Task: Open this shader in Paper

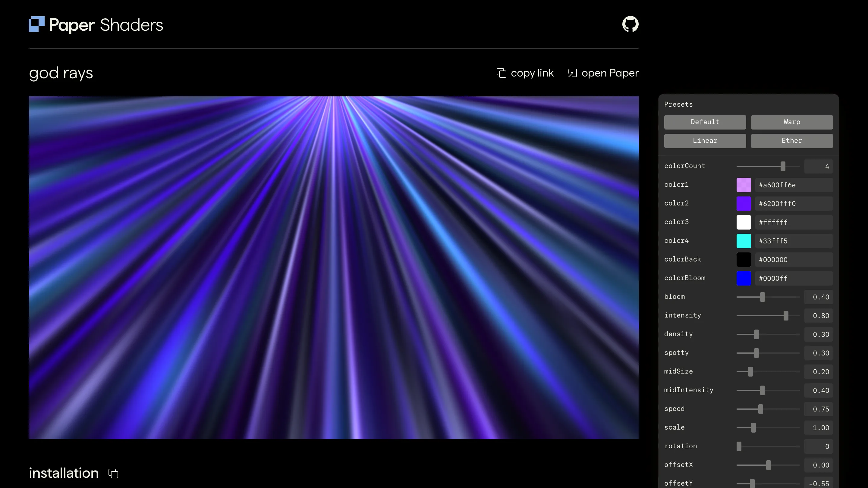Action: pyautogui.click(x=603, y=73)
